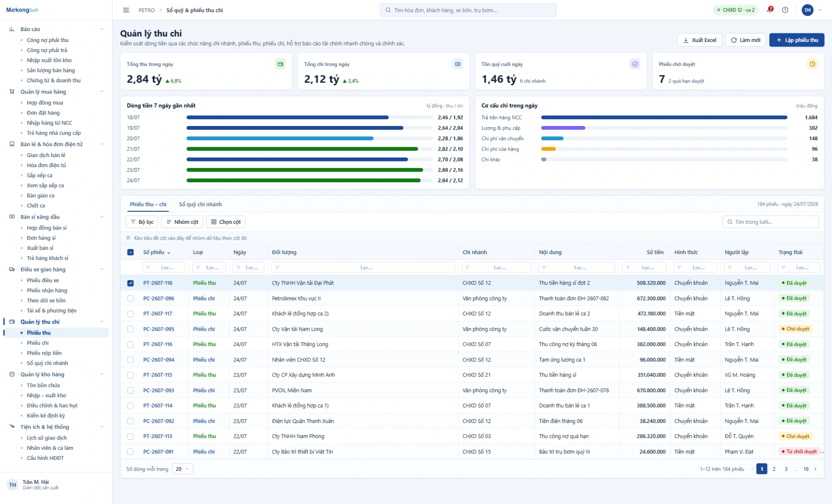Click the Trả tiền hàng NCC bar
This screenshot has width=832, height=504.
(x=664, y=117)
